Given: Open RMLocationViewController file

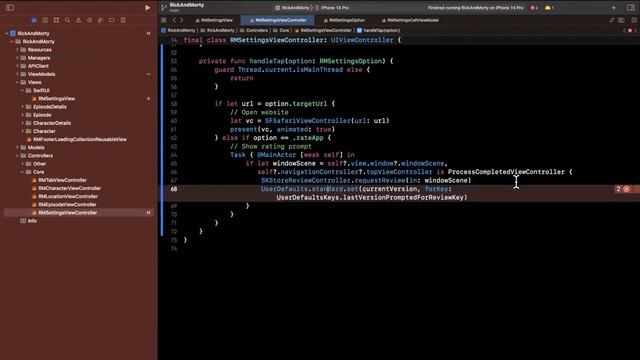Looking at the screenshot, I should [68, 196].
